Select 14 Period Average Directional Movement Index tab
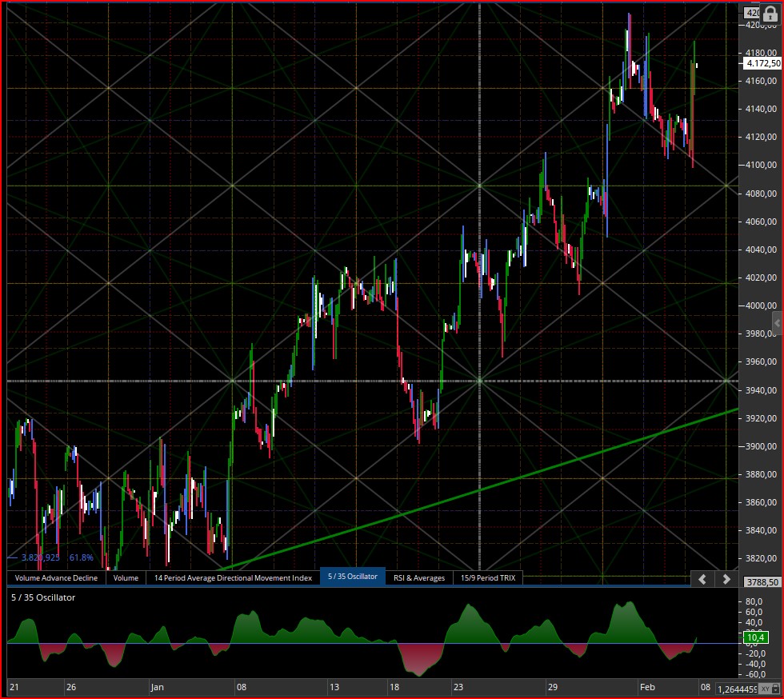Screen dimensions: 784x699 click(x=233, y=578)
